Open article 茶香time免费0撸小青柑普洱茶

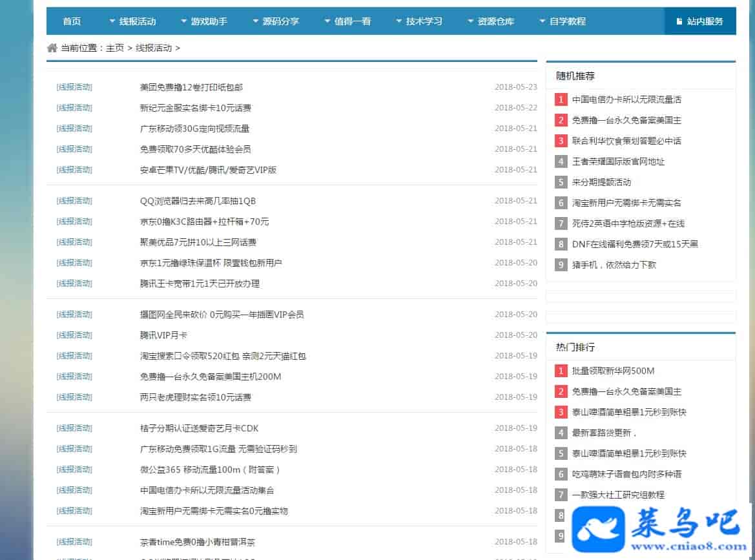[x=198, y=542]
